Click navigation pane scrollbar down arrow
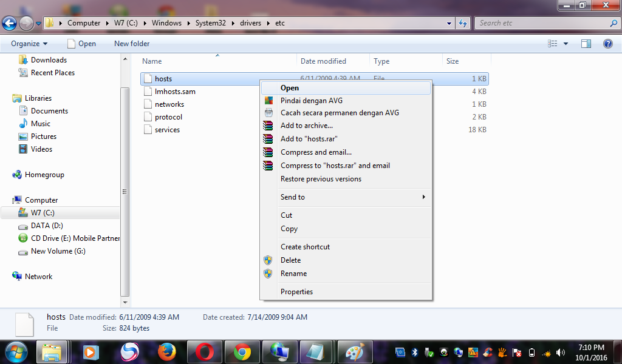The image size is (622, 364). (x=125, y=303)
